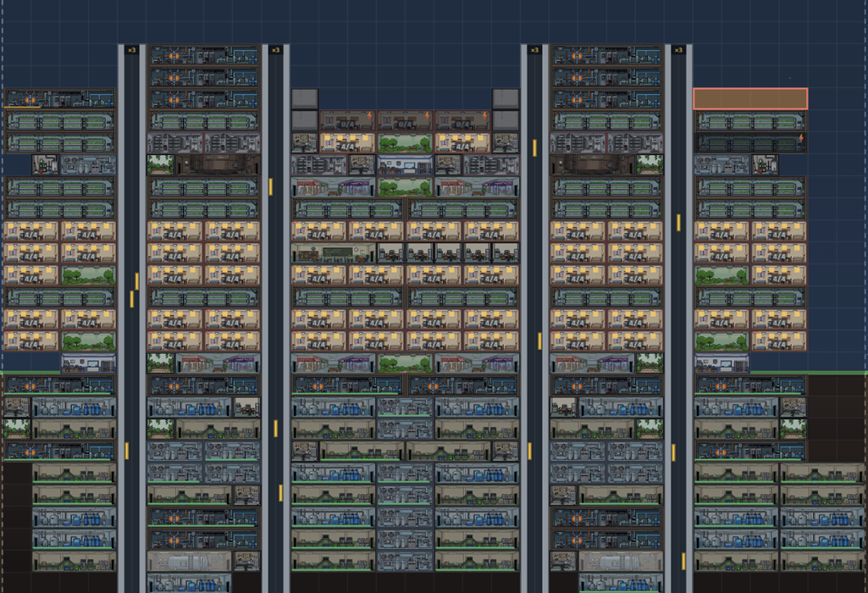Select large gray tank room in second tower
Screen dimensions: 868x593
pos(189,562)
